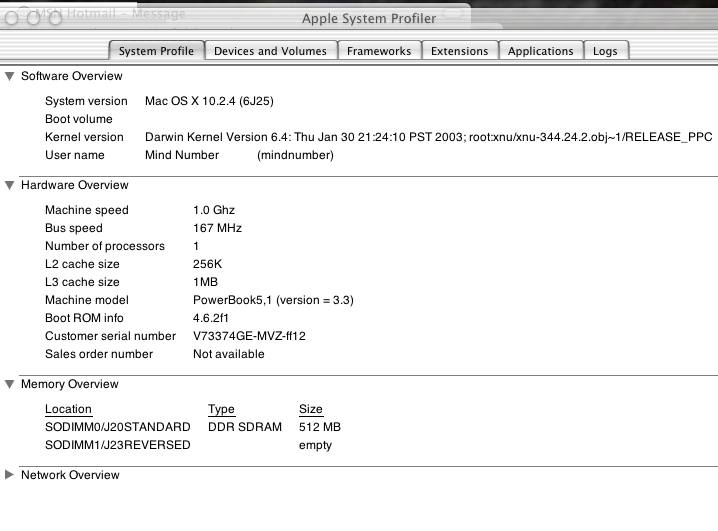Select the SODIMM1/J23REVERSED memory row
718x531 pixels.
coord(188,445)
